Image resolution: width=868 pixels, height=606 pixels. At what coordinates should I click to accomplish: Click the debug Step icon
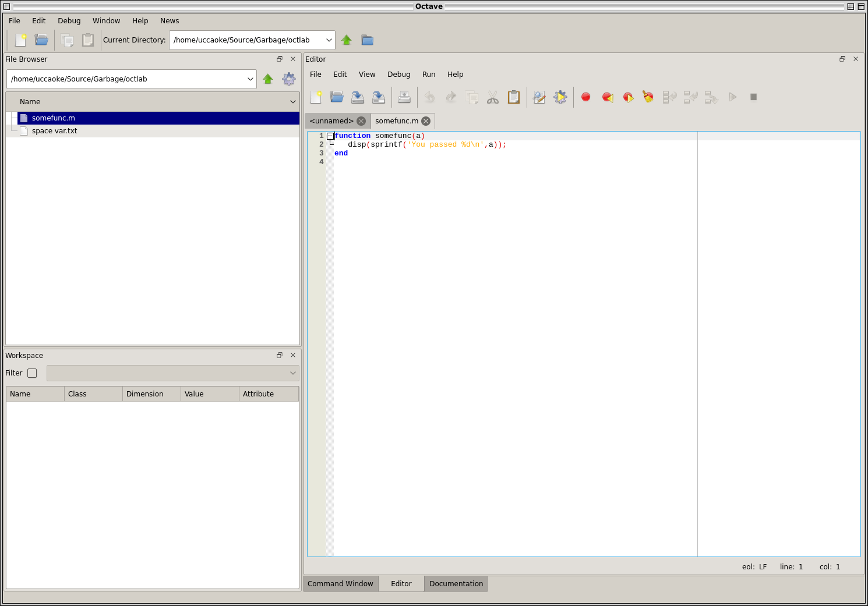coord(669,97)
